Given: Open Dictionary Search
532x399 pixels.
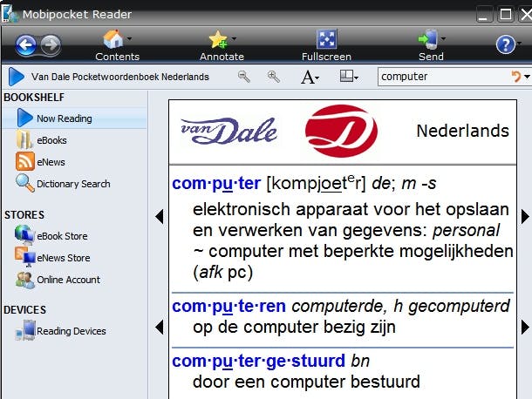Looking at the screenshot, I should pos(73,184).
